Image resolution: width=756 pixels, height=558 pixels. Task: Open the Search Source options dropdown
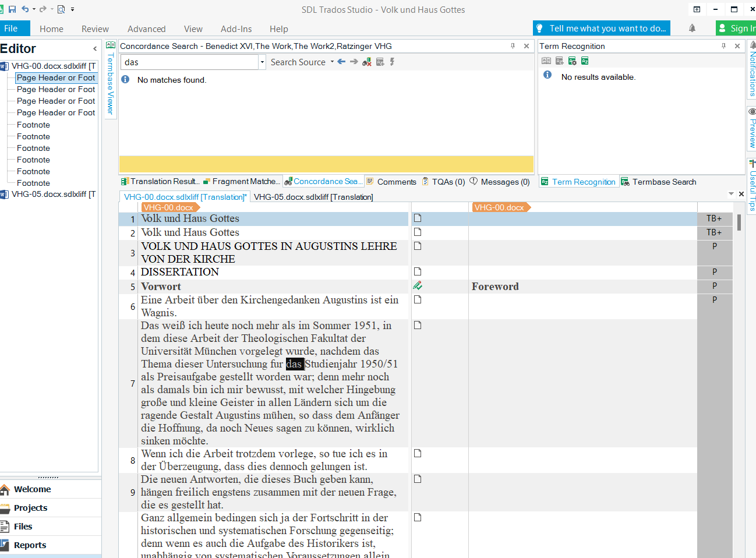tap(332, 62)
